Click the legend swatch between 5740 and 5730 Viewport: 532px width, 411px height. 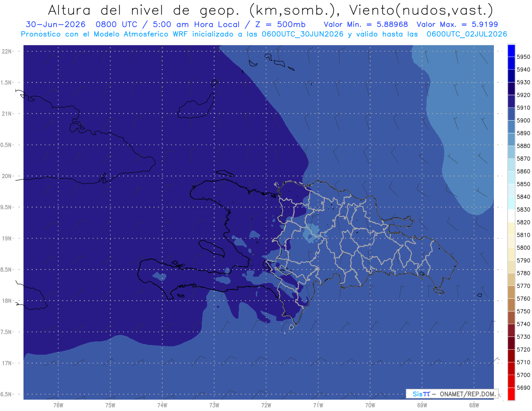pyautogui.click(x=511, y=330)
